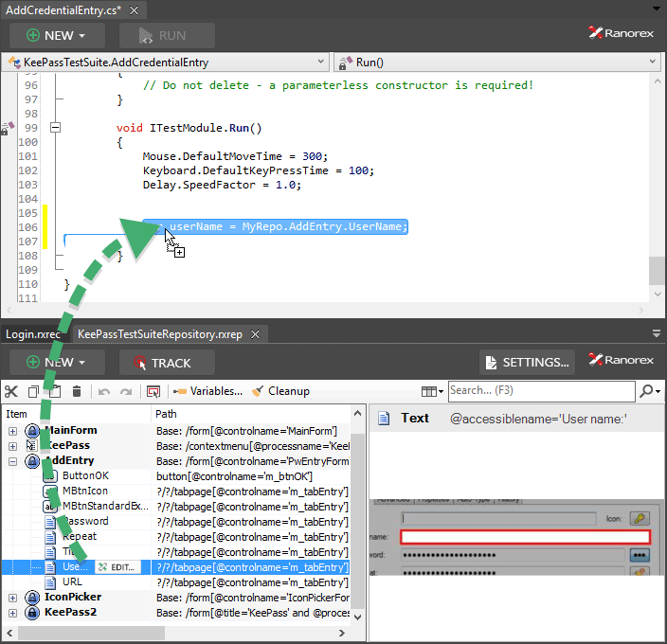Open the NEW dropdown in repository panel
The width and height of the screenshot is (667, 644).
pyautogui.click(x=57, y=363)
